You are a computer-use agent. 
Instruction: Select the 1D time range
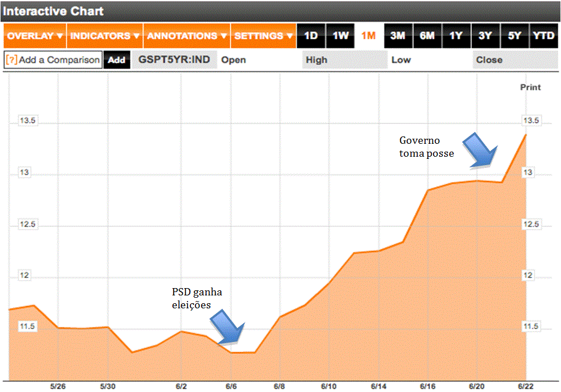311,36
